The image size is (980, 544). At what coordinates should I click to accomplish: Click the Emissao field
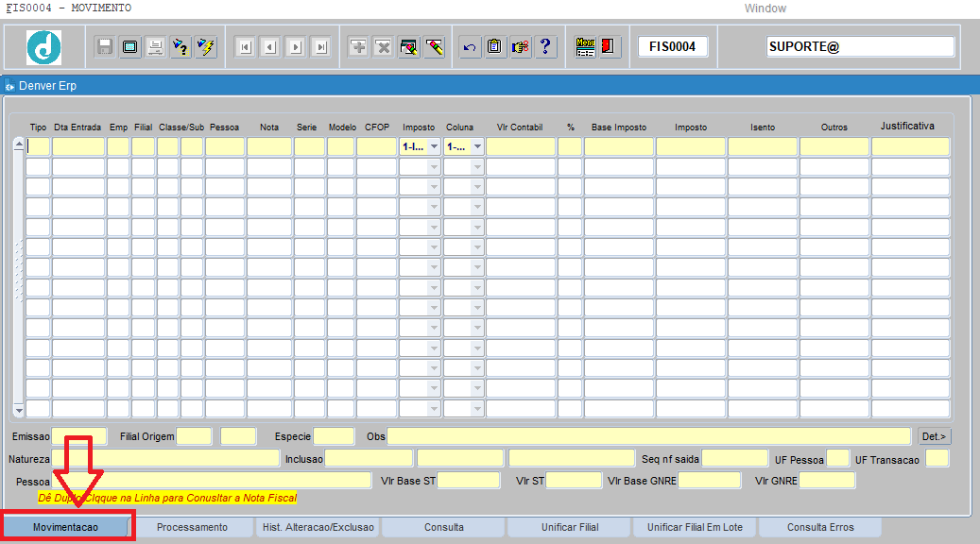point(78,436)
